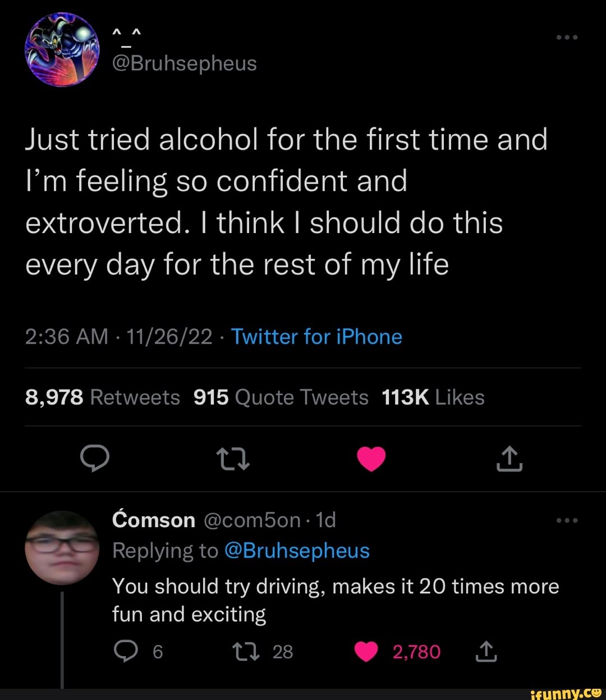
Task: Reply to the main Bruhsepheus tweet
Action: (x=94, y=459)
